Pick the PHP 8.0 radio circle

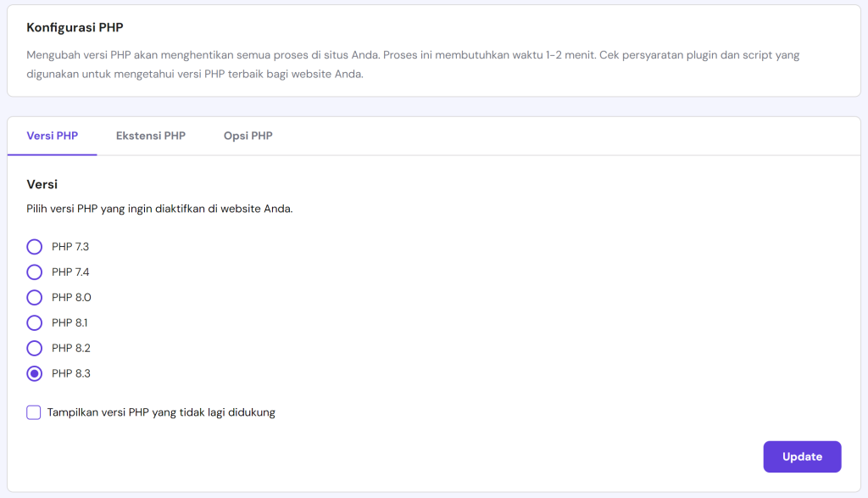[x=34, y=298]
